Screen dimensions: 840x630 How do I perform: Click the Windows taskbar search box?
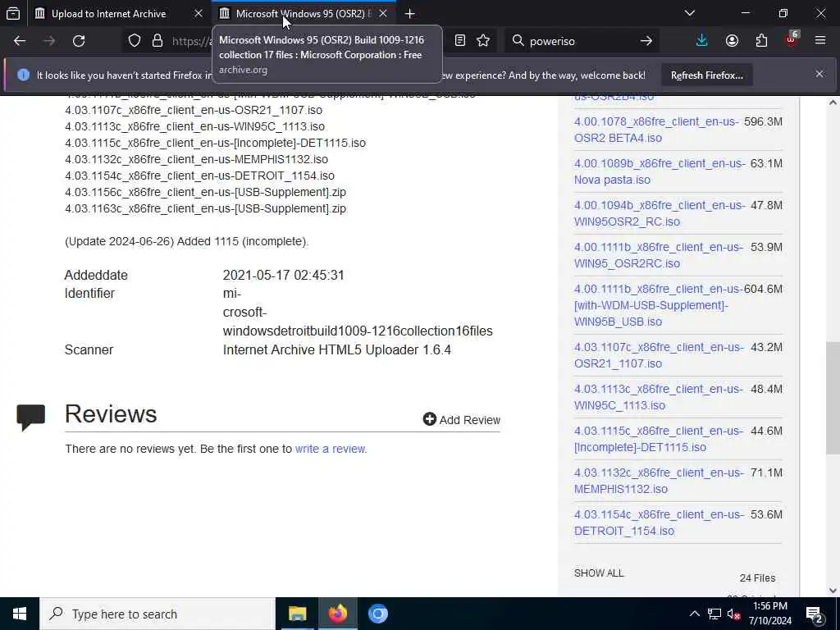coord(157,614)
